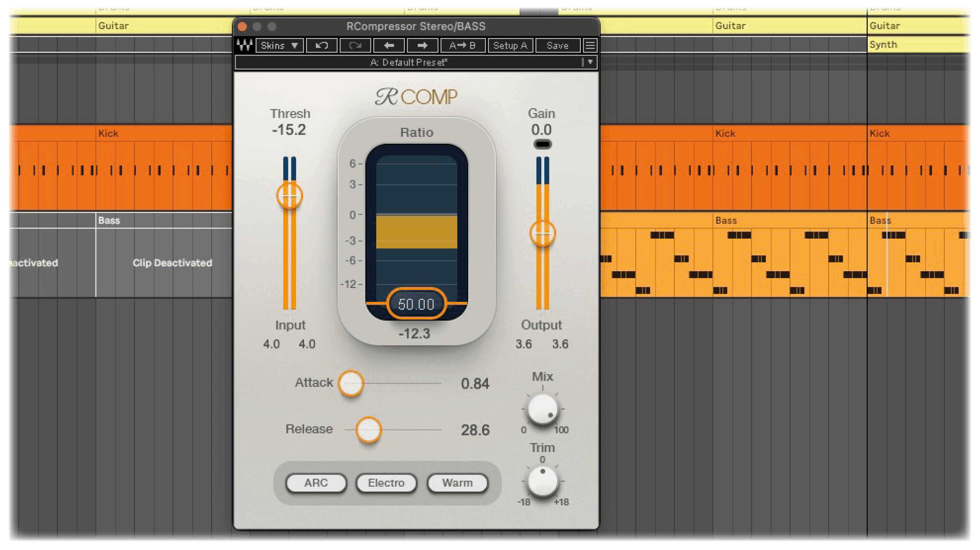
Task: Click the Waves logo icon
Action: [x=244, y=45]
